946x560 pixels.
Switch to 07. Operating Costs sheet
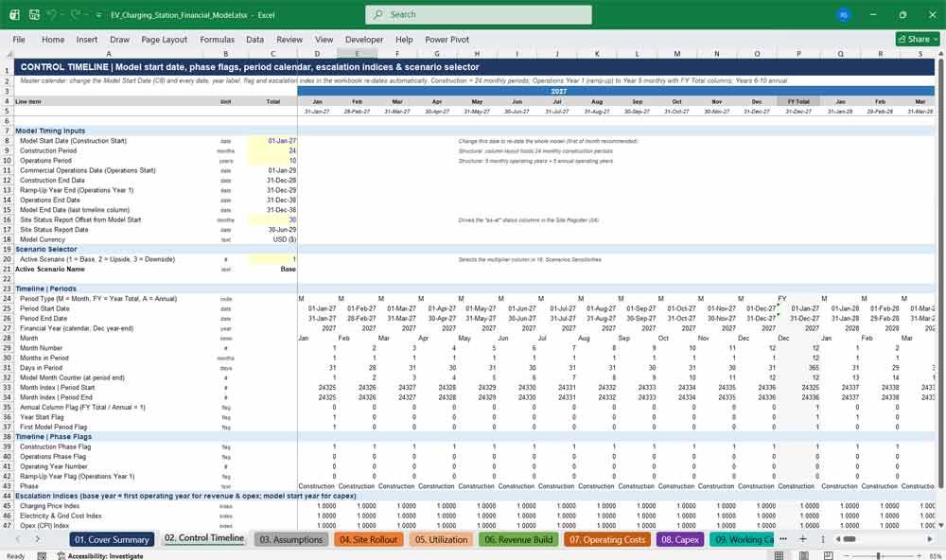pyautogui.click(x=607, y=539)
